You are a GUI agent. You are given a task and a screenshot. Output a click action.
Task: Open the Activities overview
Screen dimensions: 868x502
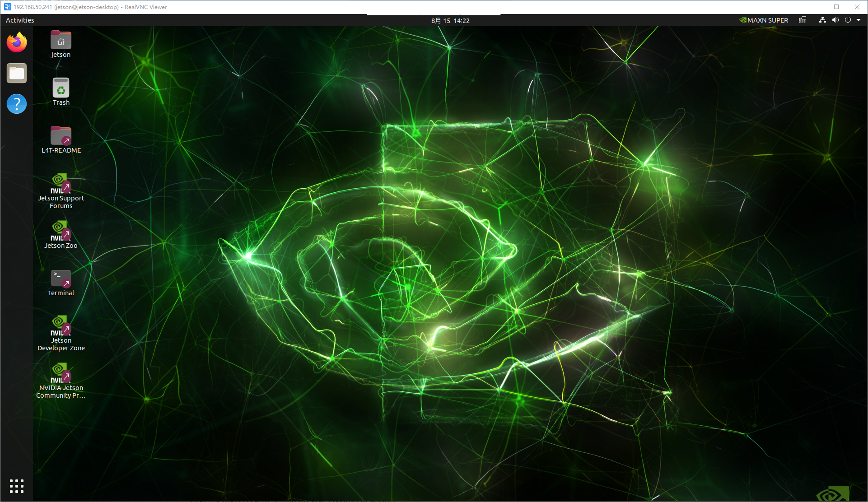coord(20,20)
